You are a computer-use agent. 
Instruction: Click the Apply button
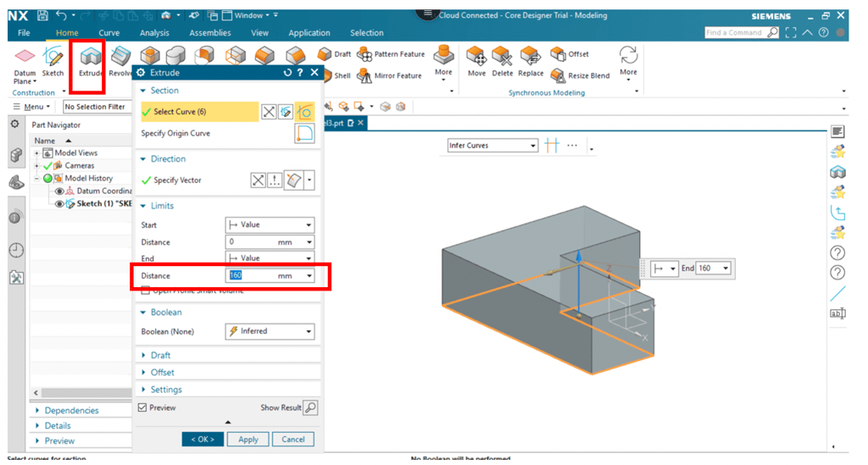point(248,440)
